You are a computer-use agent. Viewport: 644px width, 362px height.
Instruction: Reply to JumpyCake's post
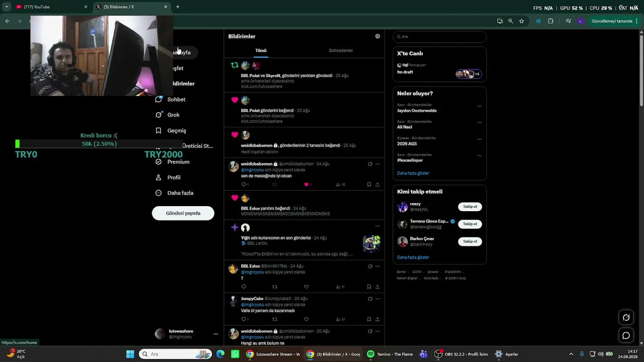pos(245,319)
